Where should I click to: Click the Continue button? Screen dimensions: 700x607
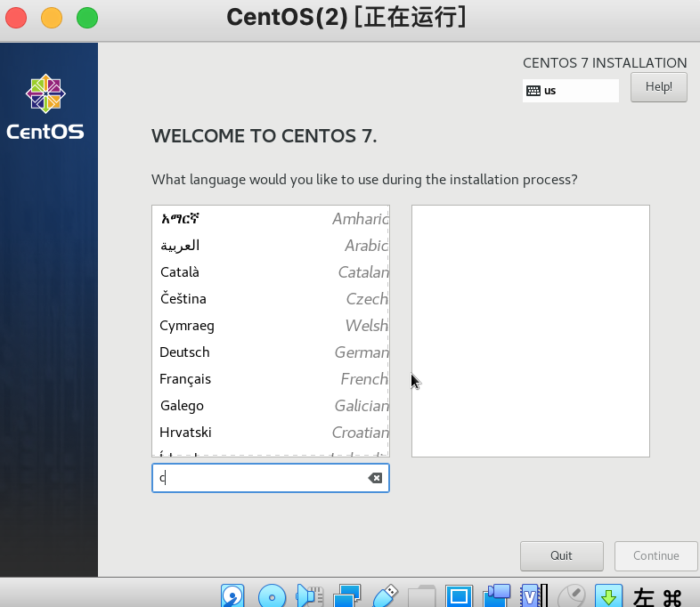655,555
